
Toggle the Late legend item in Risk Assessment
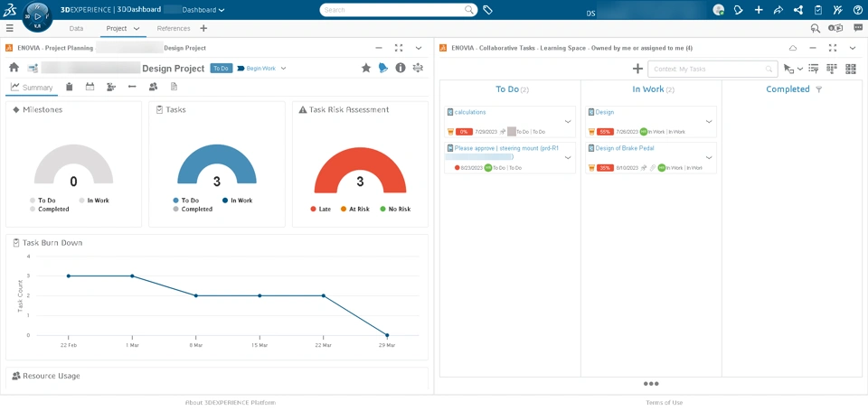[x=320, y=209]
